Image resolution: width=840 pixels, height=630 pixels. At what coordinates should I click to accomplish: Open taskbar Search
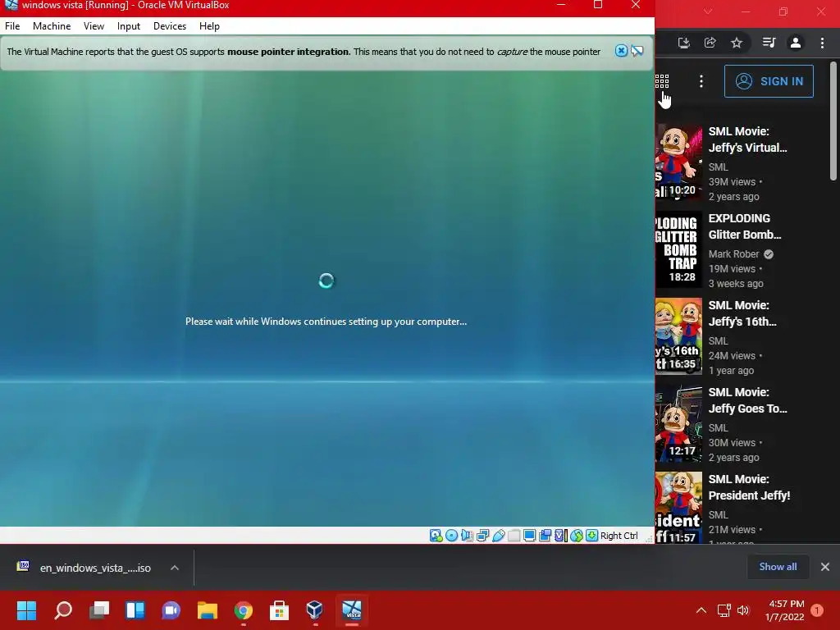click(x=63, y=609)
